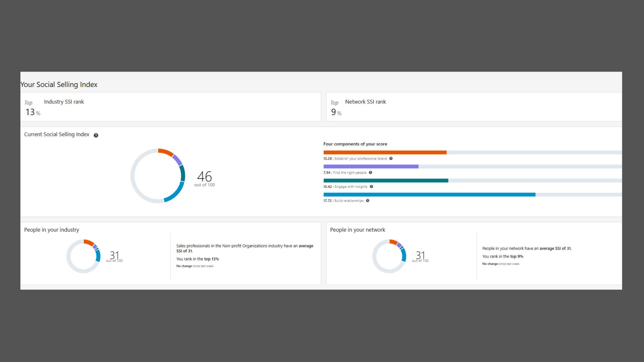Click the '10.28' brand score value

click(x=327, y=159)
